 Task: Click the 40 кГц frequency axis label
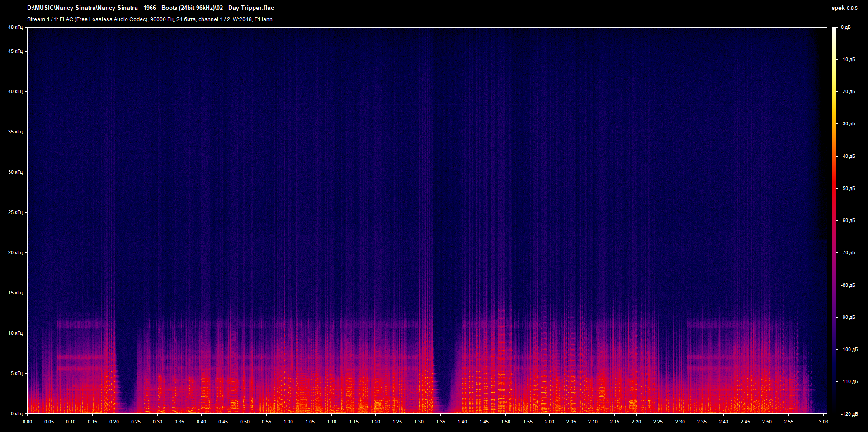(x=15, y=92)
